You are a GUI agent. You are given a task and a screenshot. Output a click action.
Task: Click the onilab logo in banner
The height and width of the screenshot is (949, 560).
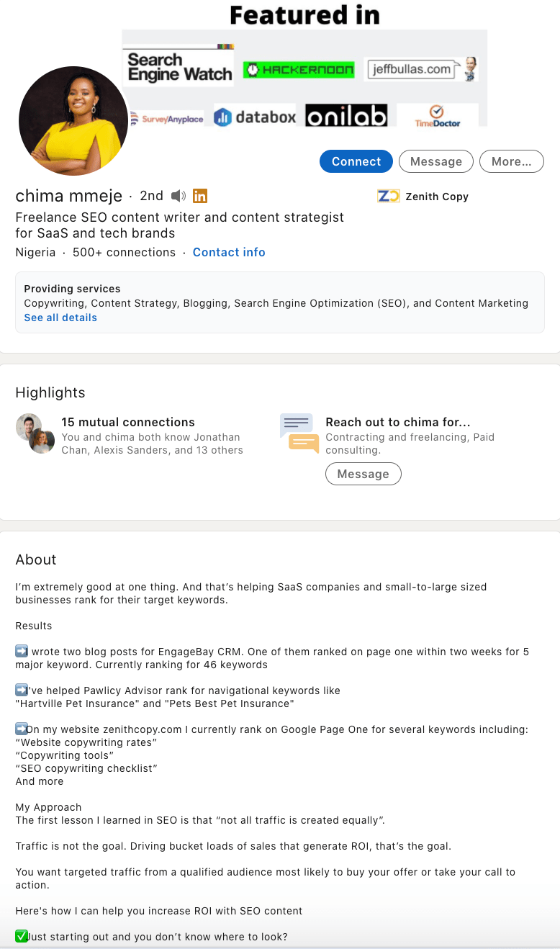(x=346, y=116)
